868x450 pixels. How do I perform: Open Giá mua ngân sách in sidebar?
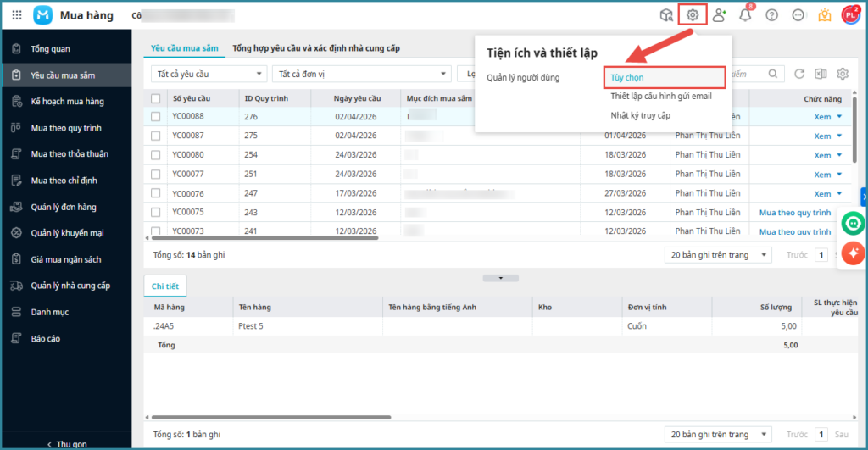tap(66, 259)
